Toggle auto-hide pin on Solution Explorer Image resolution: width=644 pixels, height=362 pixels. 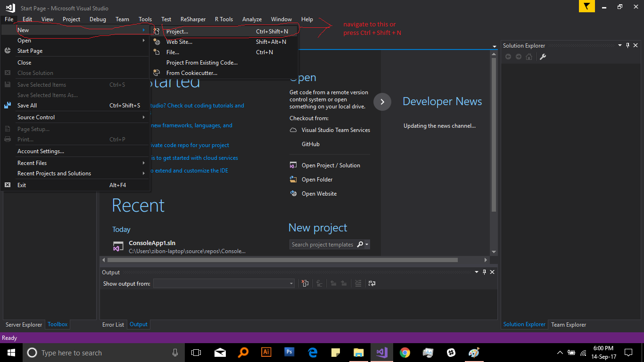(x=627, y=46)
